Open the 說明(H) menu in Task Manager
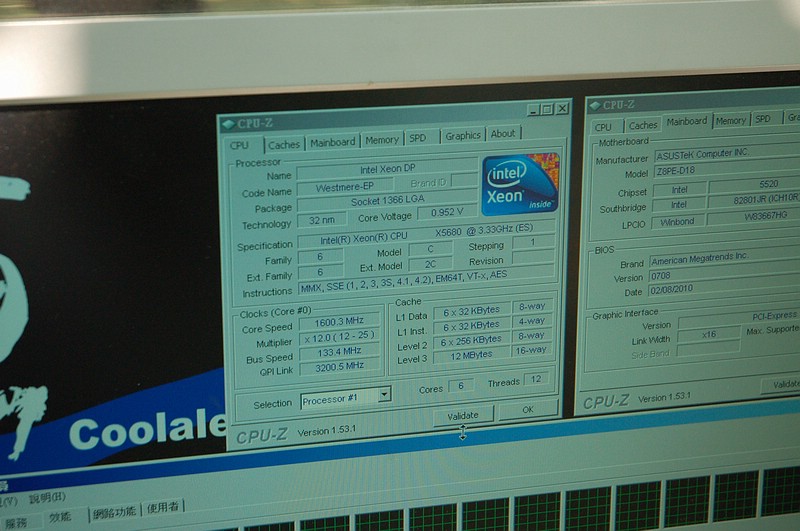Image resolution: width=800 pixels, height=531 pixels. point(47,498)
